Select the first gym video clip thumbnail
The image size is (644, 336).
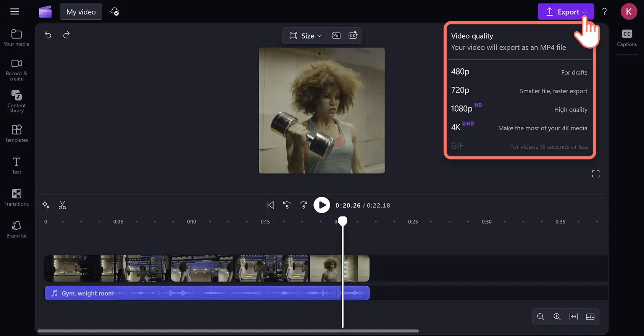[x=79, y=268]
